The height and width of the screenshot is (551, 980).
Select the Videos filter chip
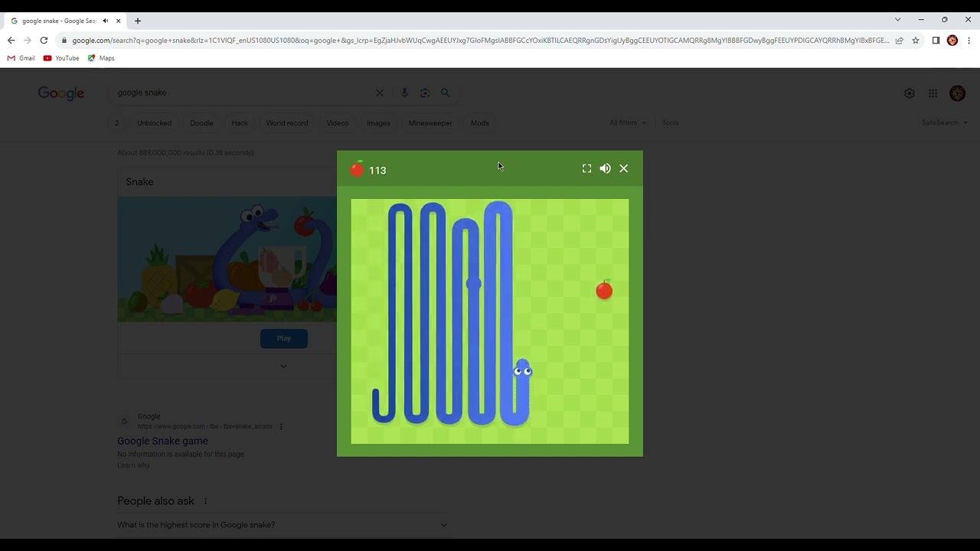coord(337,123)
